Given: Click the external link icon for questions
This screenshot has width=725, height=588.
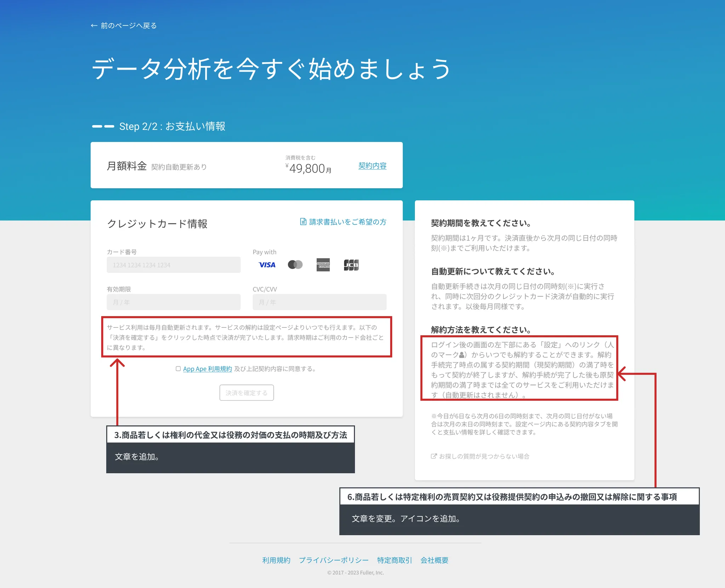Looking at the screenshot, I should click(x=434, y=456).
